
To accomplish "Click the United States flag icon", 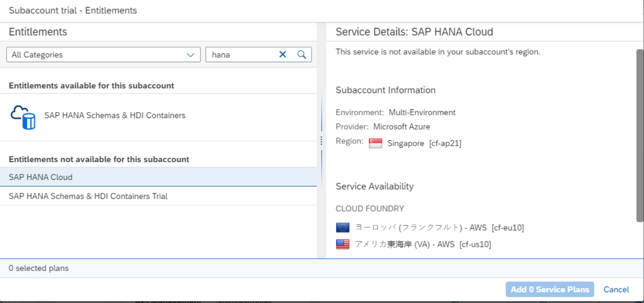I will [x=342, y=244].
